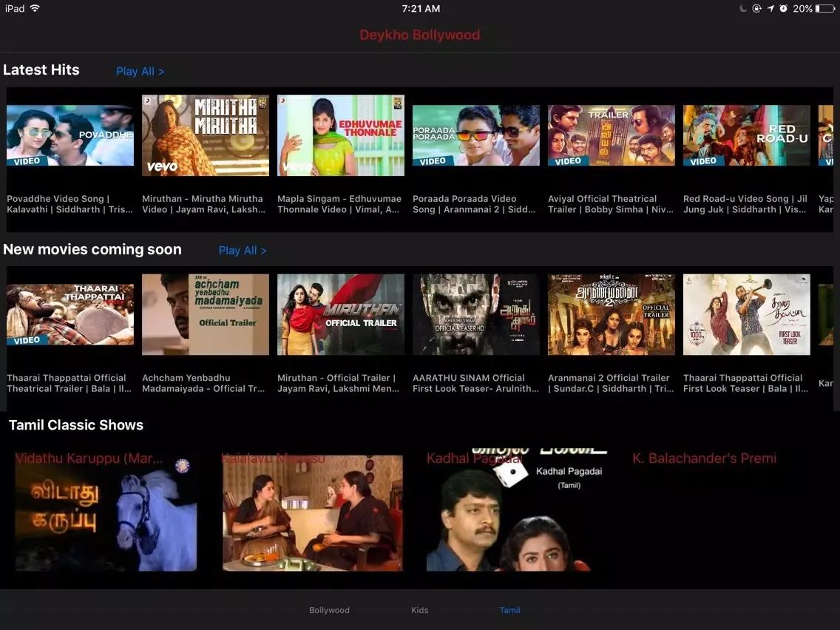Viewport: 840px width, 630px height.
Task: Open Aranmanai 2 Official Trailer thumbnail
Action: 612,314
